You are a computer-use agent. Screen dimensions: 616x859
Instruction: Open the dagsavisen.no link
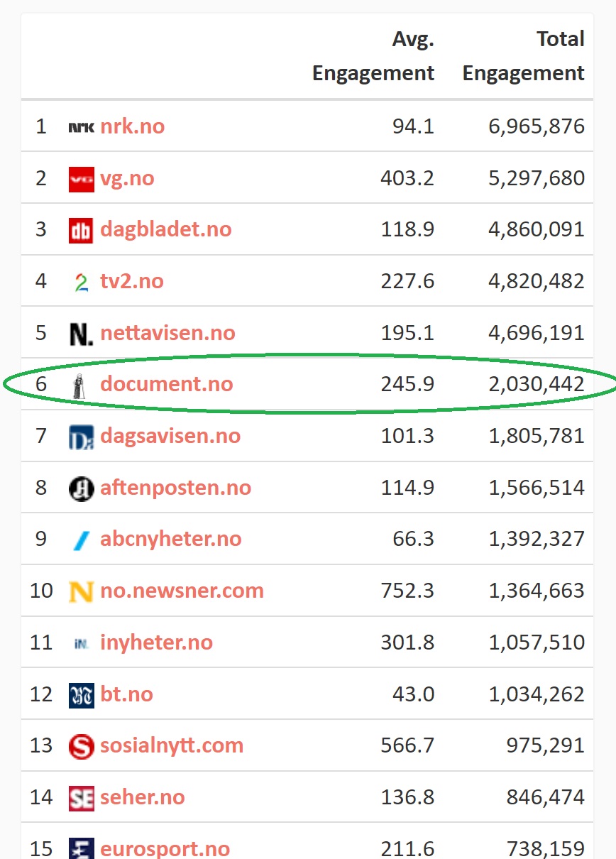[170, 436]
